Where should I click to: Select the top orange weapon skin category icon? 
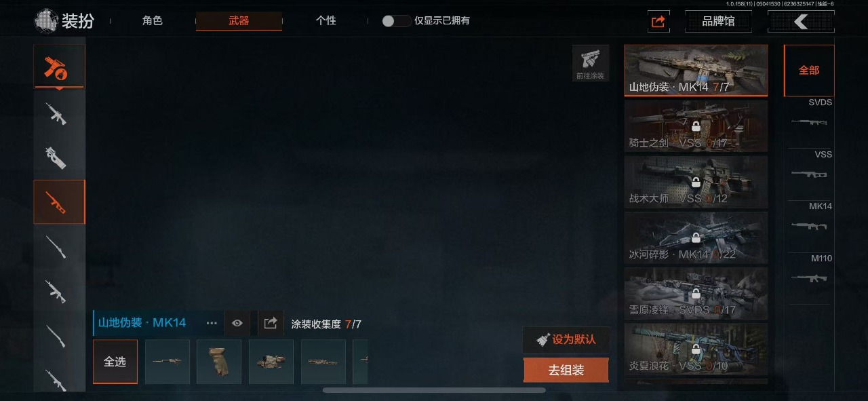click(59, 66)
